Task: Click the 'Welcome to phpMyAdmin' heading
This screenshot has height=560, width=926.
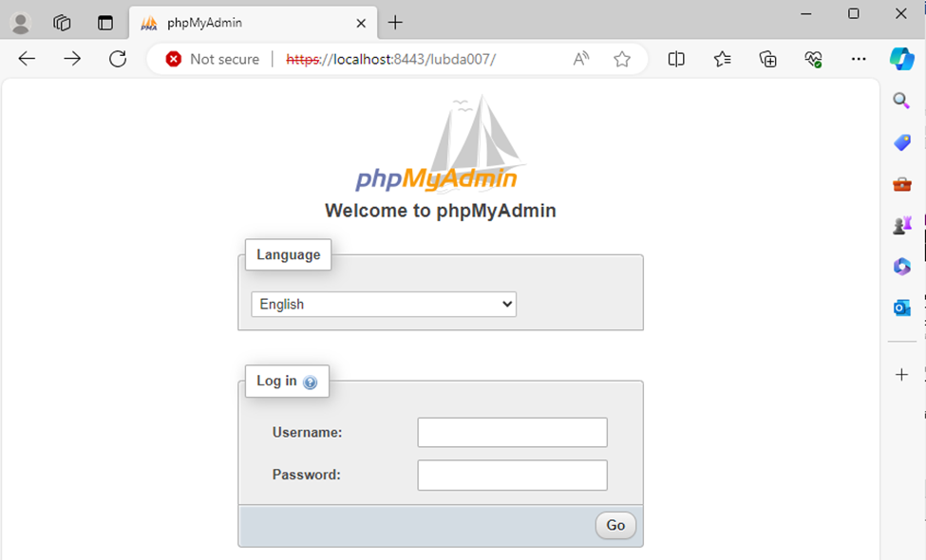Action: [x=441, y=211]
